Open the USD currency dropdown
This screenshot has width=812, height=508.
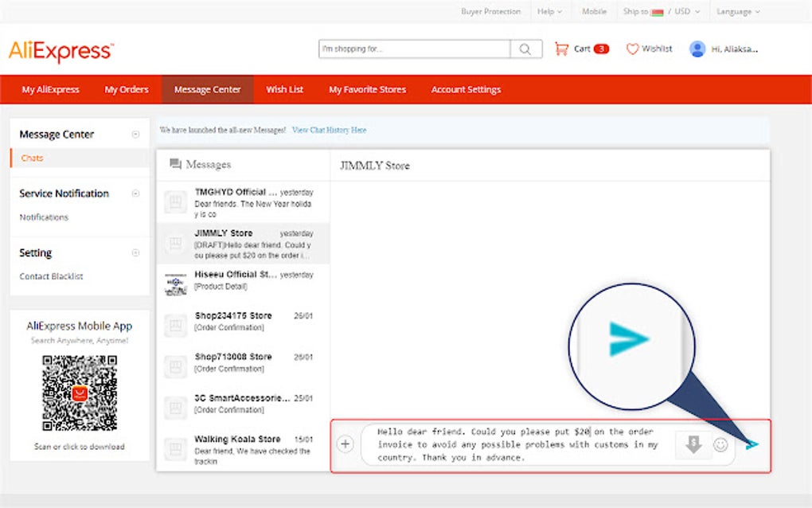point(687,11)
